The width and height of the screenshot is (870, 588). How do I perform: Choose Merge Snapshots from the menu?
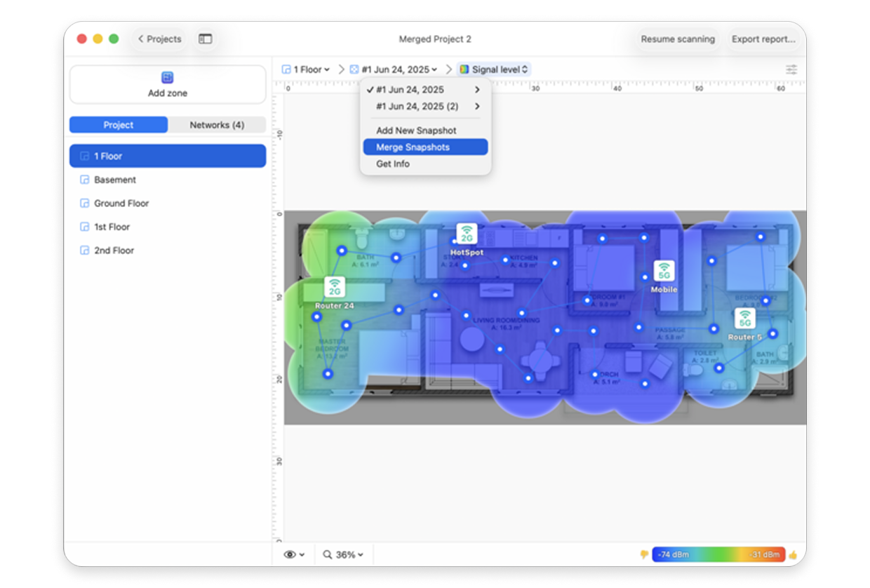425,147
